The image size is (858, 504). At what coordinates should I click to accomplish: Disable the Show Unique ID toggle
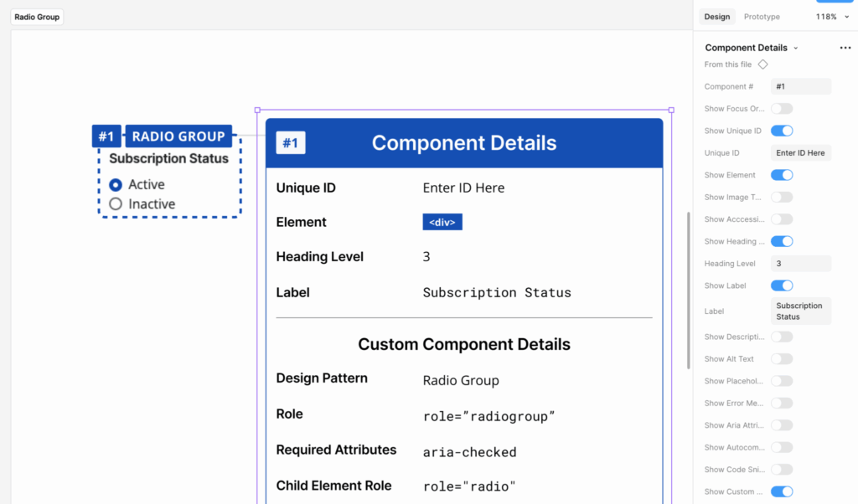click(782, 130)
